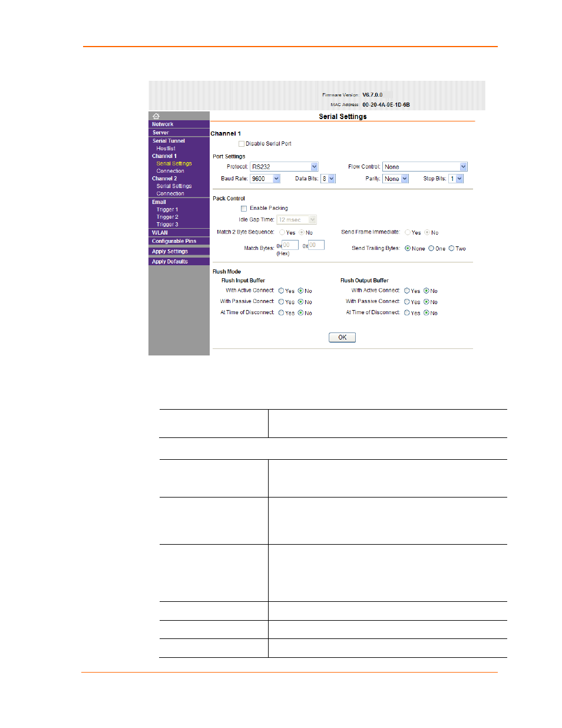This screenshot has width=562, height=728.
Task: Open the Data Bits dropdown
Action: click(x=328, y=179)
